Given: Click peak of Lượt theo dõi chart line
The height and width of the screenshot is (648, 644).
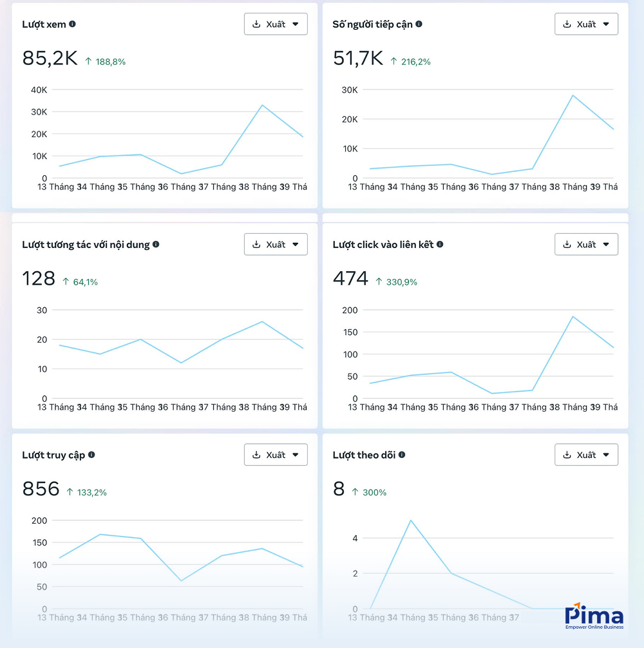Looking at the screenshot, I should (x=411, y=520).
